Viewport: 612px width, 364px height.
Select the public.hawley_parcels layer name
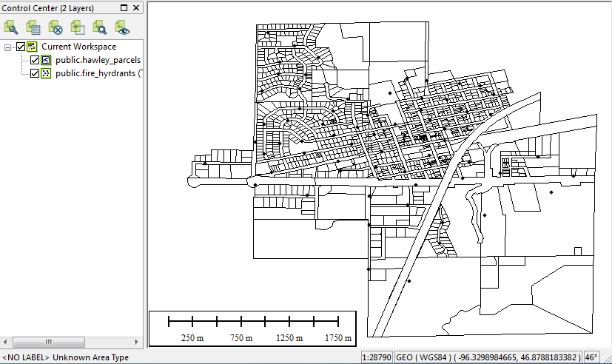[x=98, y=60]
